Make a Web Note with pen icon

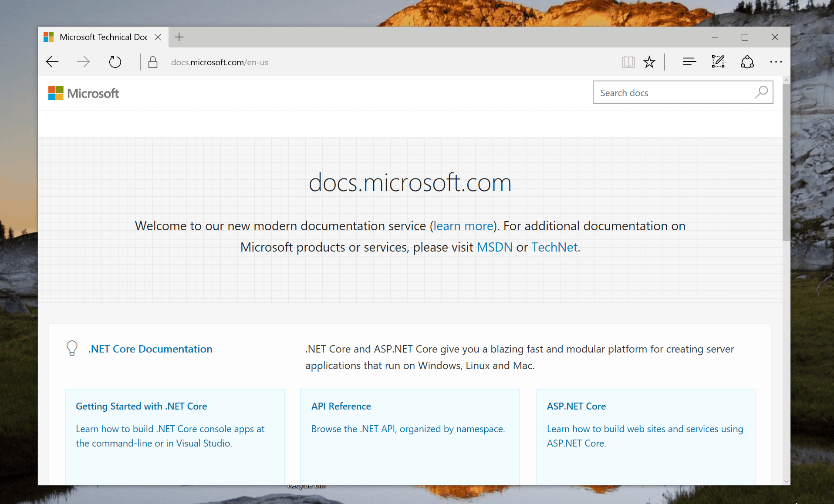(718, 62)
